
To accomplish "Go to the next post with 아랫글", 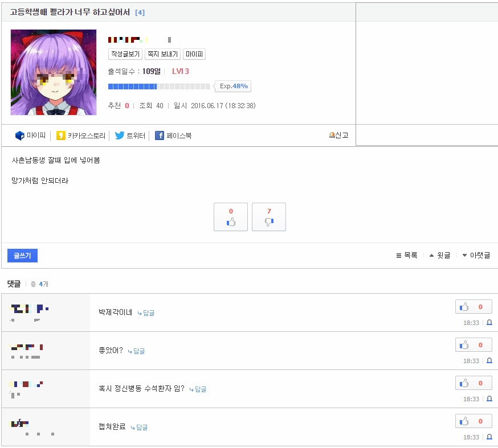I will click(476, 256).
